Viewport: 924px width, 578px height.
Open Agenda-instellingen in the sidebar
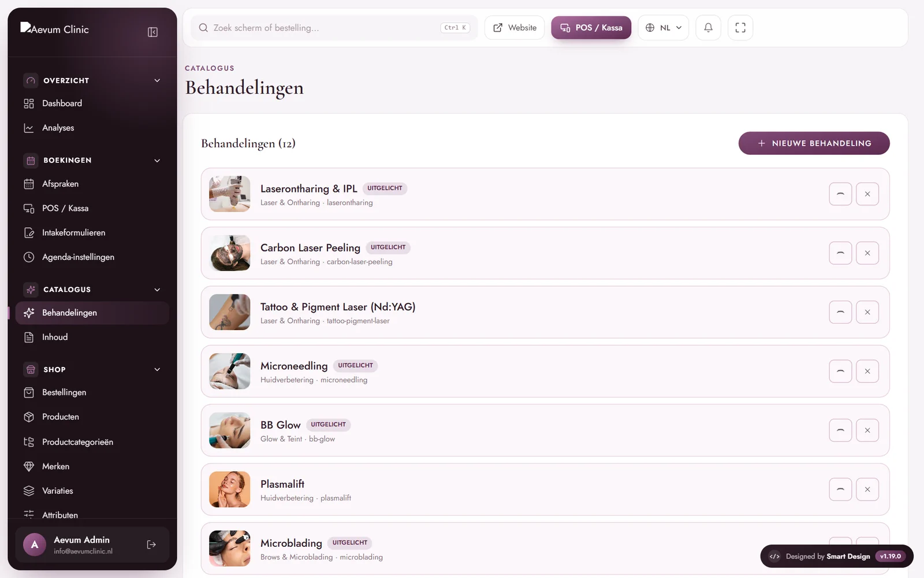coord(92,257)
